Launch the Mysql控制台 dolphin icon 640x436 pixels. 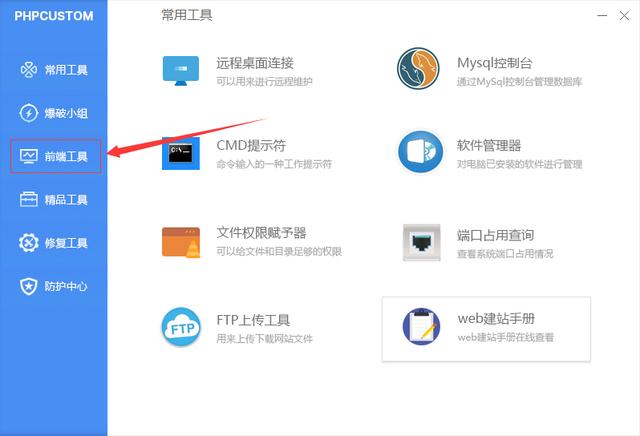418,68
